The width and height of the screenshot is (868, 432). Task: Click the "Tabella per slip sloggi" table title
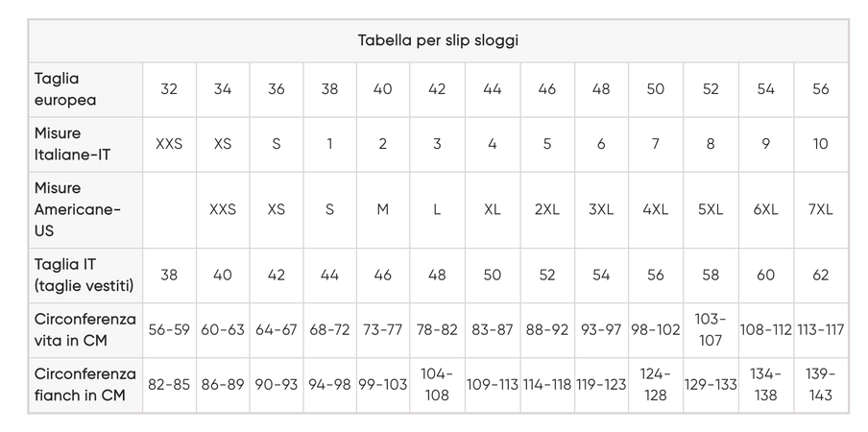[438, 40]
